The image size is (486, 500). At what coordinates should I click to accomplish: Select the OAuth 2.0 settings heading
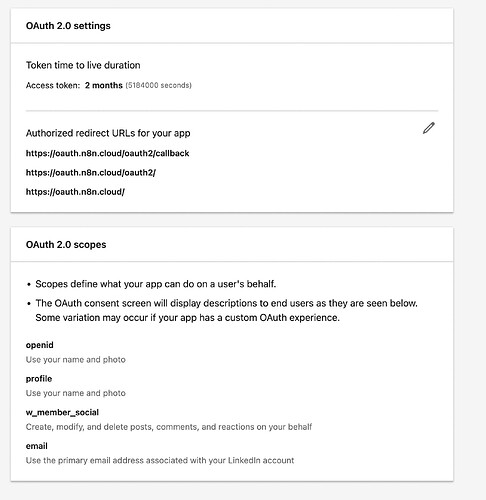pyautogui.click(x=68, y=26)
